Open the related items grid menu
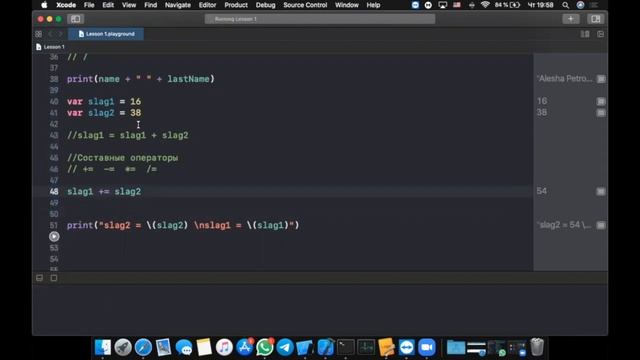The width and height of the screenshot is (640, 360). point(38,34)
